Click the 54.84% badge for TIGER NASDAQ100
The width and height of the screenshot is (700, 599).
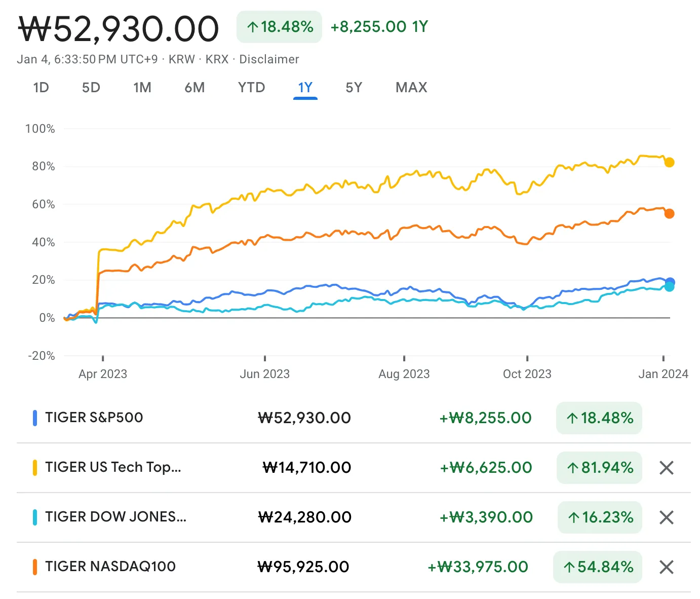click(x=597, y=567)
